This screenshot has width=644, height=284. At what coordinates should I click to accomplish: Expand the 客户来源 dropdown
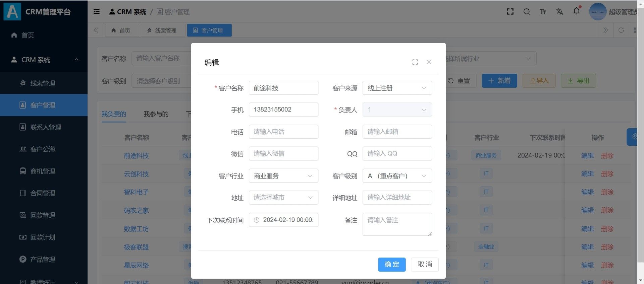(397, 88)
